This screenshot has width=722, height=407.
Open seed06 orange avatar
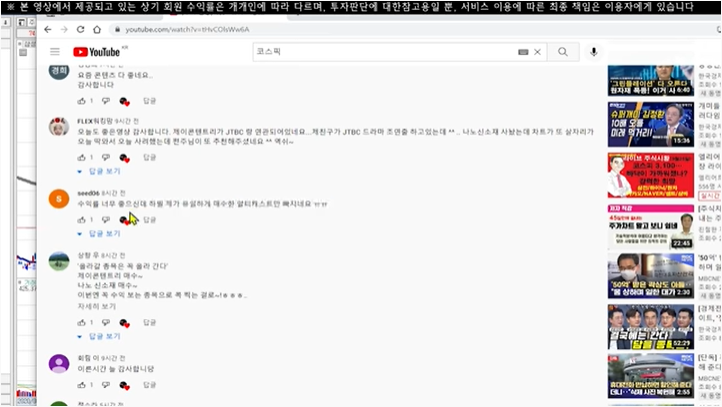point(59,199)
